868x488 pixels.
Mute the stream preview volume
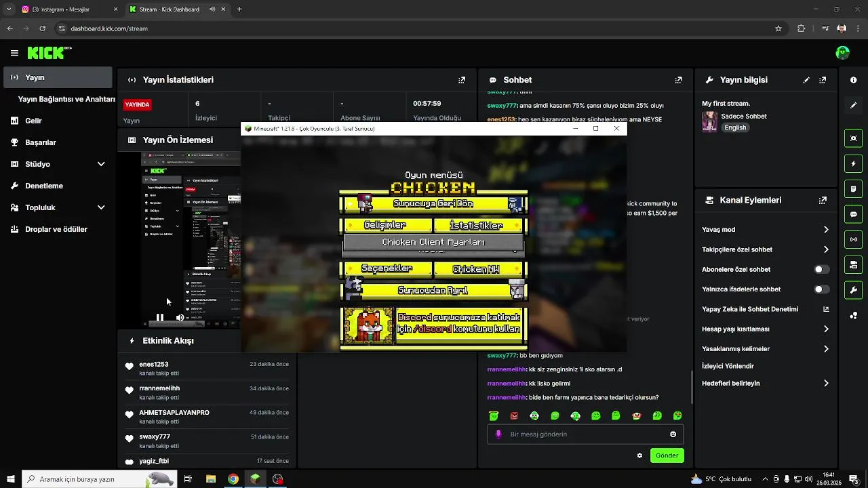[x=180, y=317]
